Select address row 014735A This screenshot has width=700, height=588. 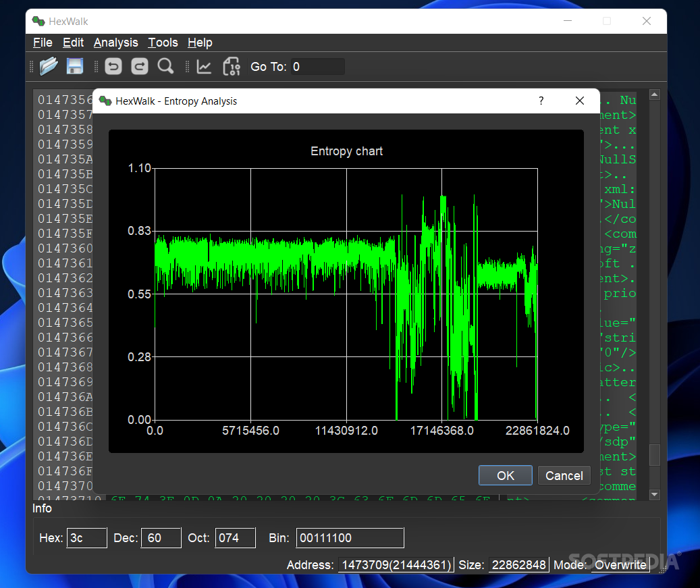click(65, 159)
